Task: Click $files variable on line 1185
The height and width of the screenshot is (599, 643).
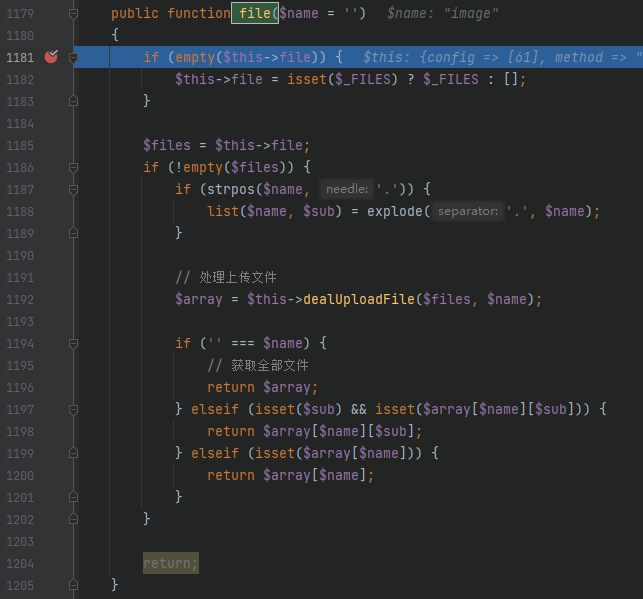Action: click(x=167, y=145)
